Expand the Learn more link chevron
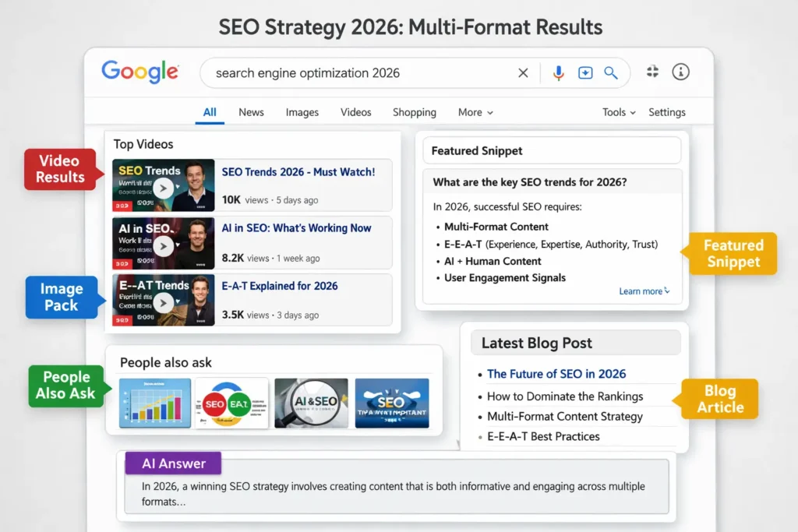This screenshot has width=798, height=532. pyautogui.click(x=667, y=291)
